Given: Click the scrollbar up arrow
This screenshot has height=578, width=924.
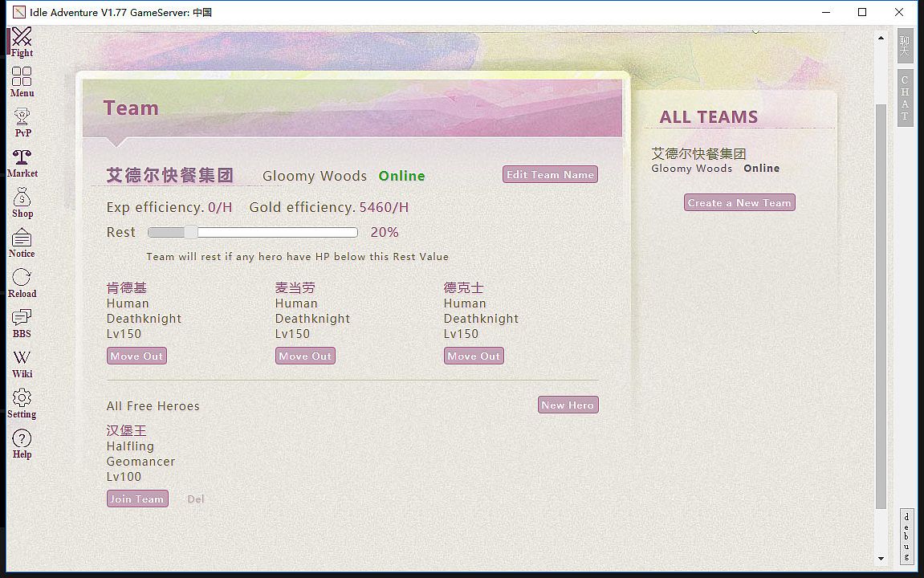Looking at the screenshot, I should pos(881,38).
